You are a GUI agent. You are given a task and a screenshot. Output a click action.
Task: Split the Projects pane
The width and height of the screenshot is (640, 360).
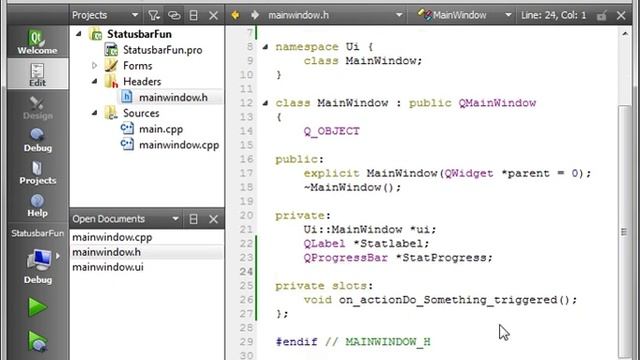pyautogui.click(x=193, y=15)
